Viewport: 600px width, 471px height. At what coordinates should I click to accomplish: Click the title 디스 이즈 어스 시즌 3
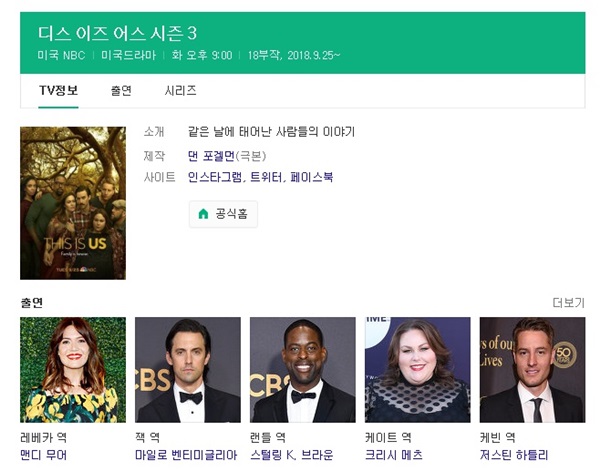tap(117, 33)
